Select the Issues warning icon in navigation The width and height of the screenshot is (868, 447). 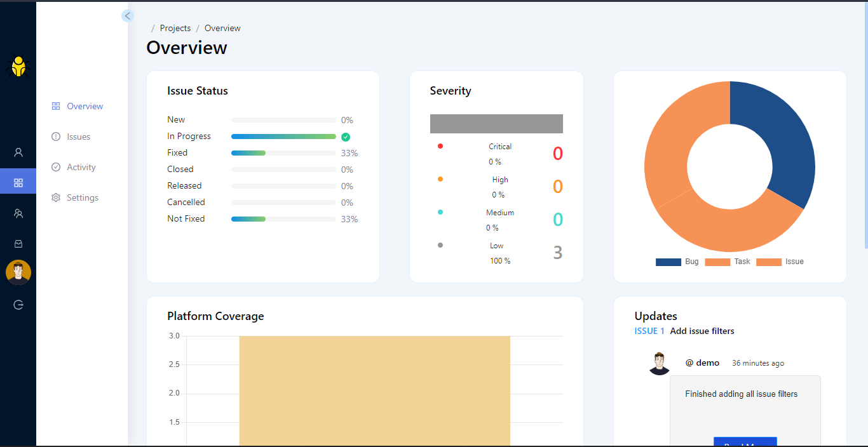click(x=55, y=136)
